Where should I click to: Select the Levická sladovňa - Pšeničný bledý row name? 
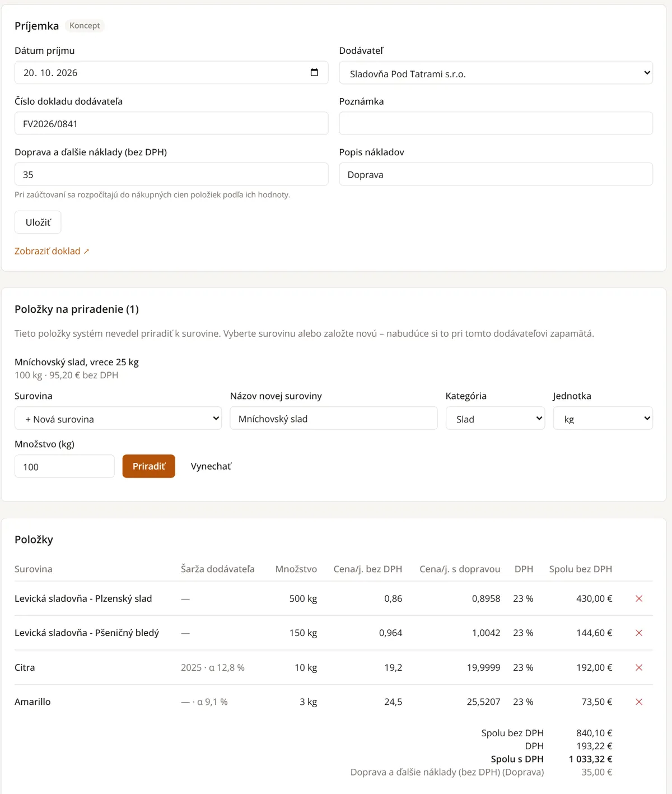[x=87, y=633]
